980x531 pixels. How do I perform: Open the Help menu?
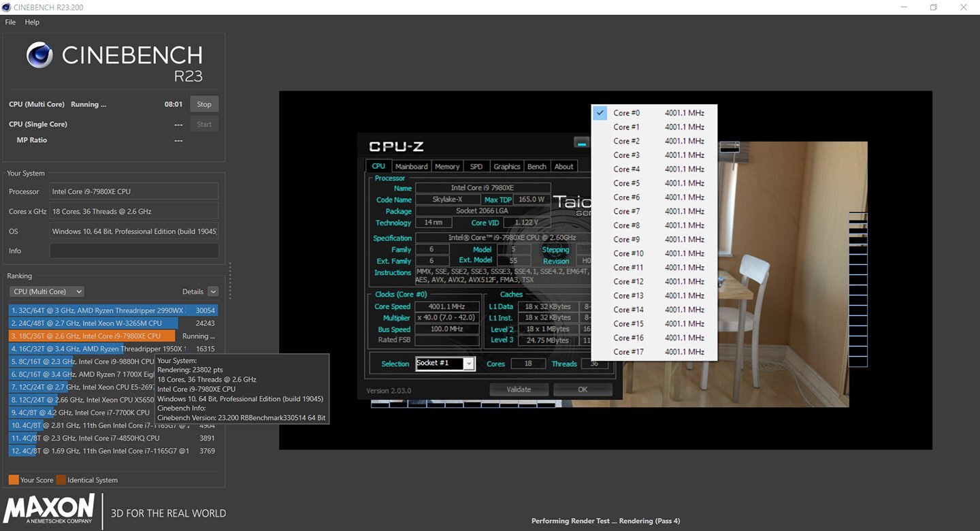32,22
